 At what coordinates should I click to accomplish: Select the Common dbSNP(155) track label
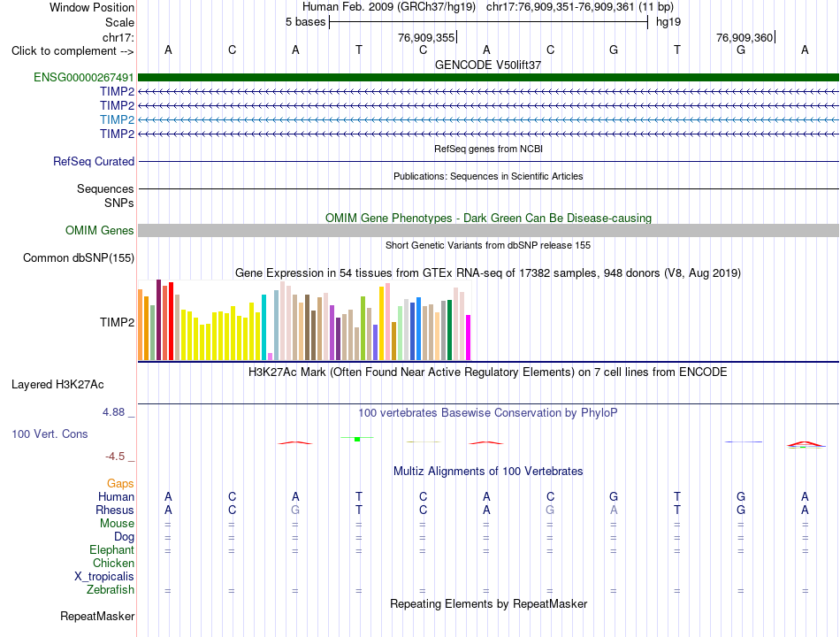coord(79,258)
